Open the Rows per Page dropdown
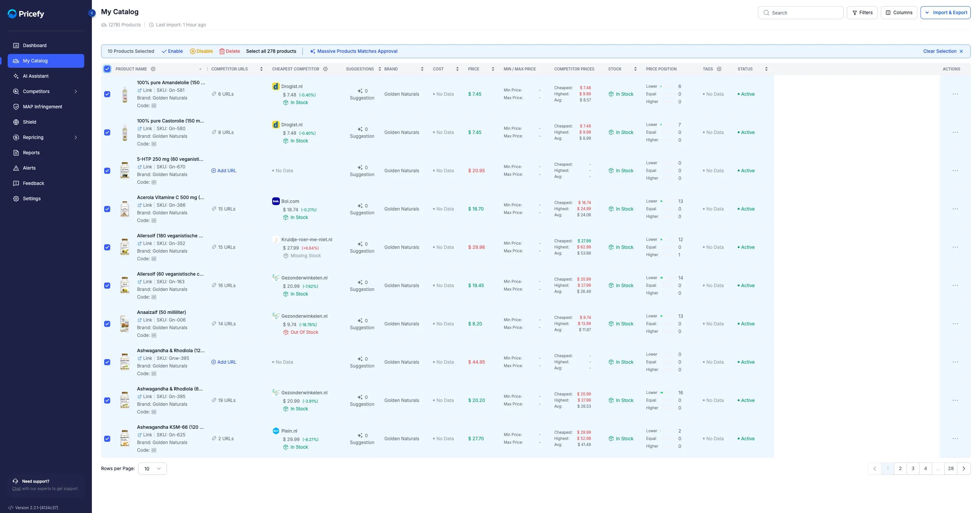This screenshot has height=513, width=980. (x=152, y=469)
